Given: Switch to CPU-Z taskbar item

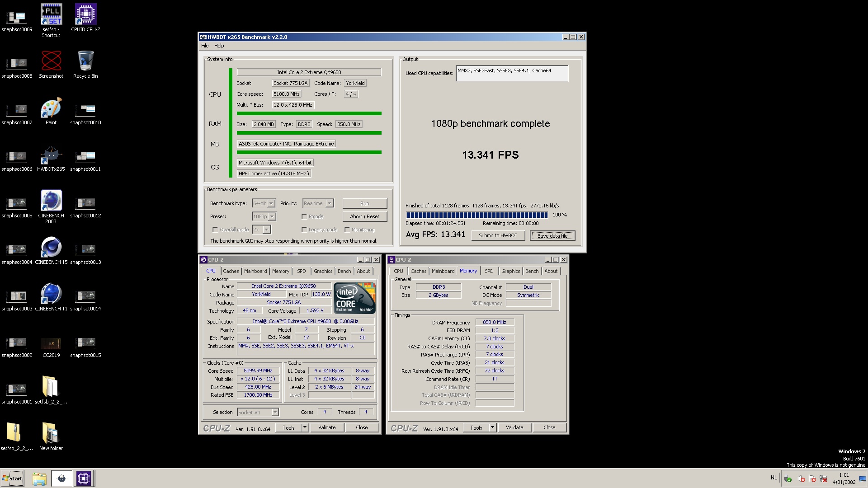Looking at the screenshot, I should tap(84, 479).
